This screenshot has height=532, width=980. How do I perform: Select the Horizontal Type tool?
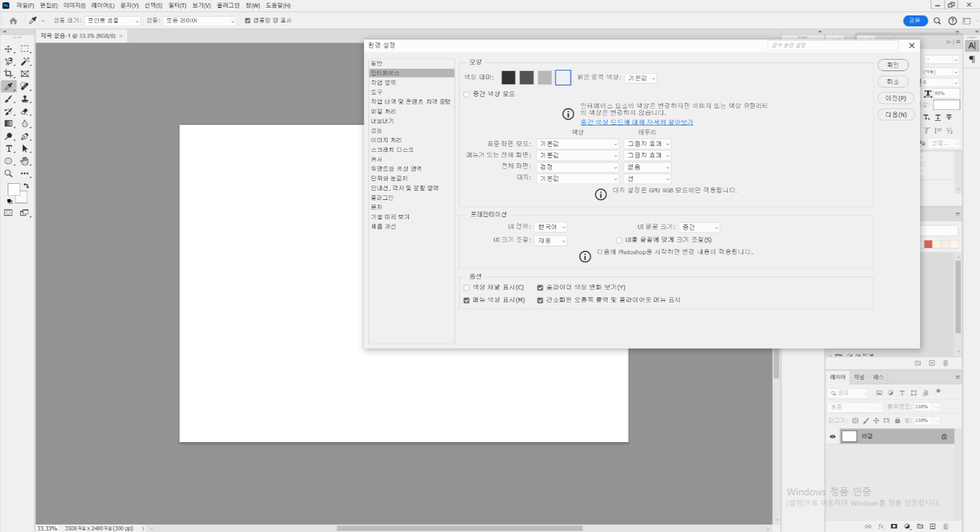pos(9,149)
